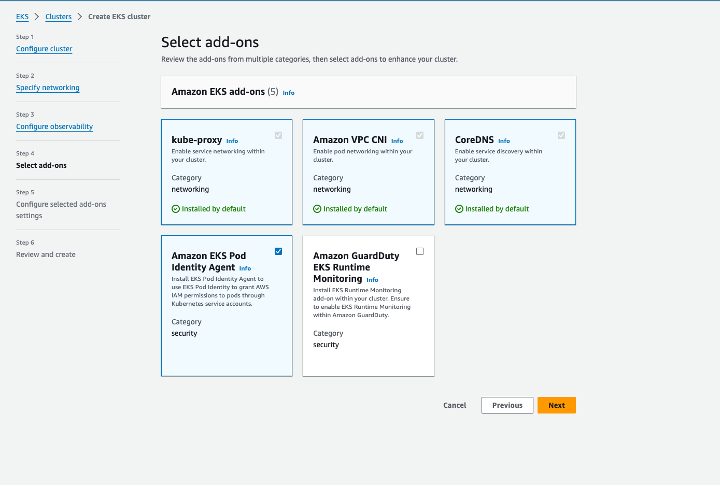Go to Specify networking step

48,88
